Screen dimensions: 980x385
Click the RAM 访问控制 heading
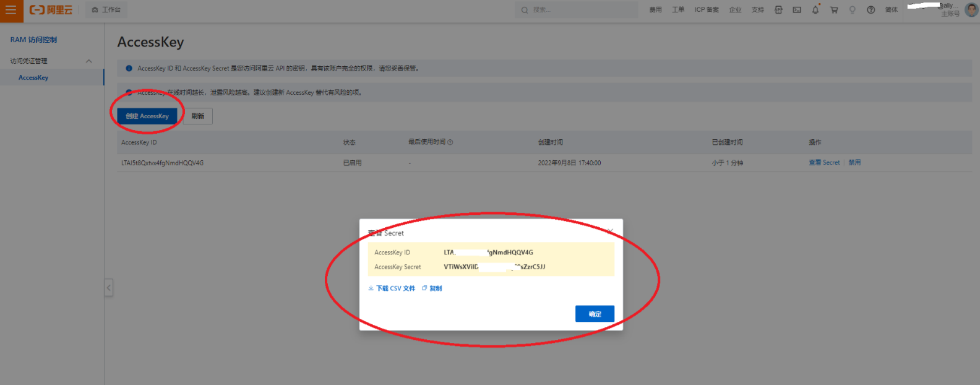point(33,40)
